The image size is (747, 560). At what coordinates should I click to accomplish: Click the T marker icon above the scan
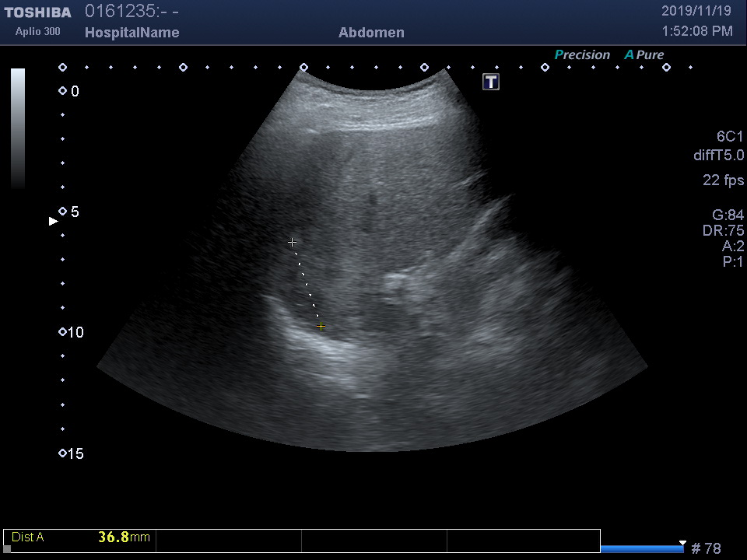491,82
